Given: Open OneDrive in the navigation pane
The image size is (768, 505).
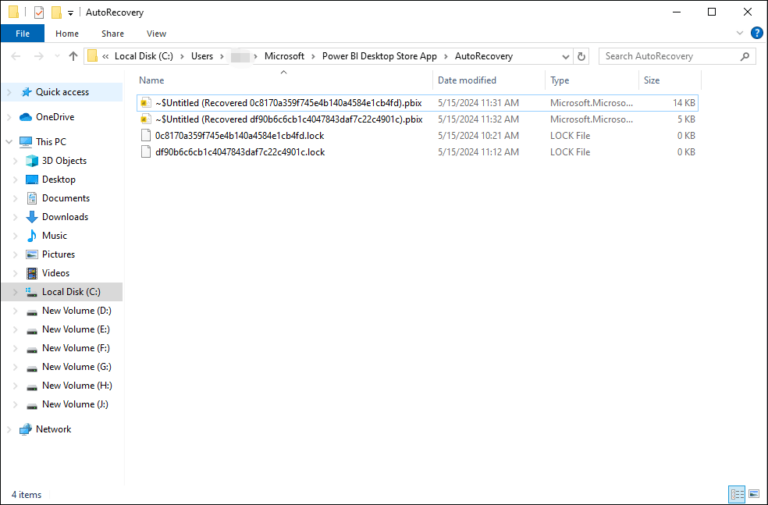Looking at the screenshot, I should pyautogui.click(x=55, y=117).
